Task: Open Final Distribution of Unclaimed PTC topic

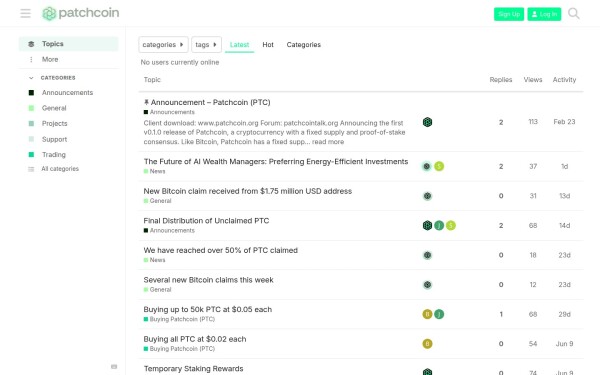Action: tap(206, 221)
